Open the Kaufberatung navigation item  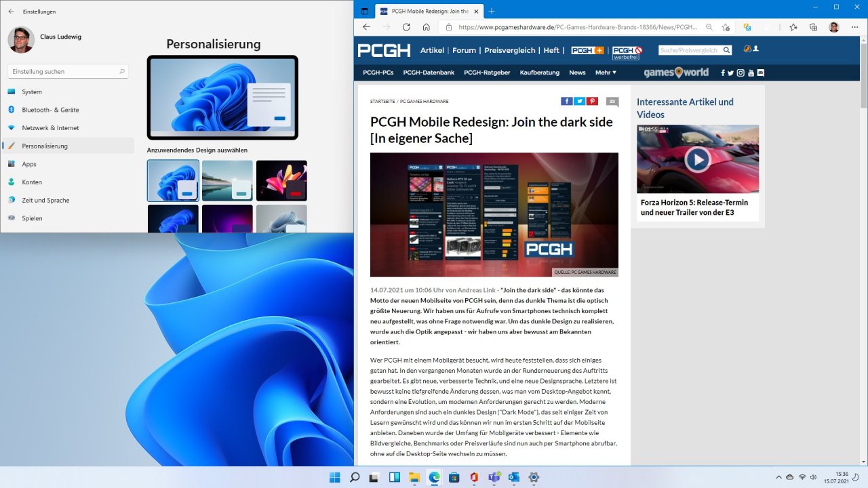click(x=540, y=73)
